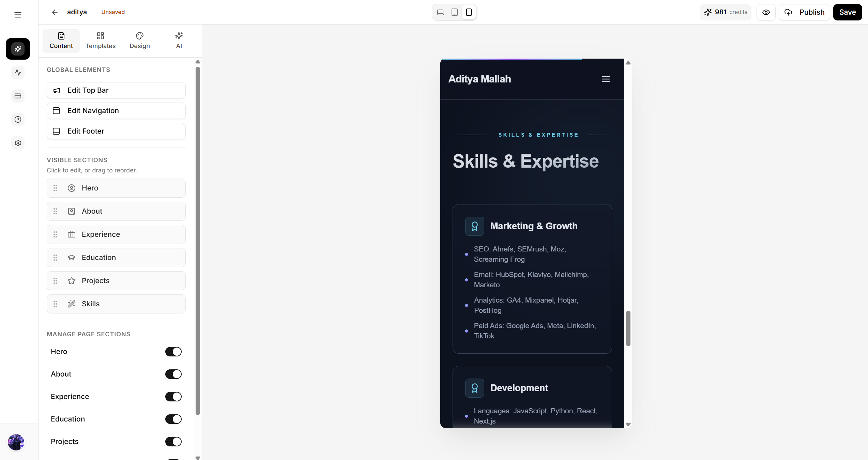Select the Education section to edit

click(x=116, y=258)
